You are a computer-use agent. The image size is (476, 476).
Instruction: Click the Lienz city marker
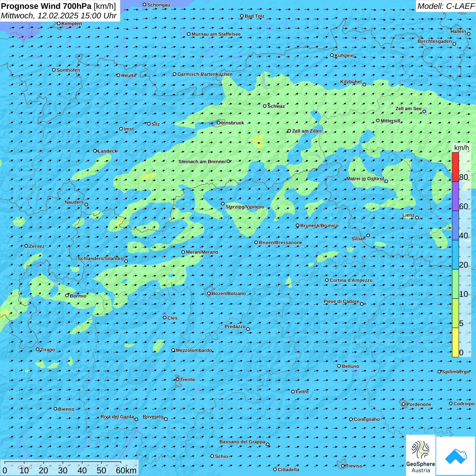[x=417, y=218]
